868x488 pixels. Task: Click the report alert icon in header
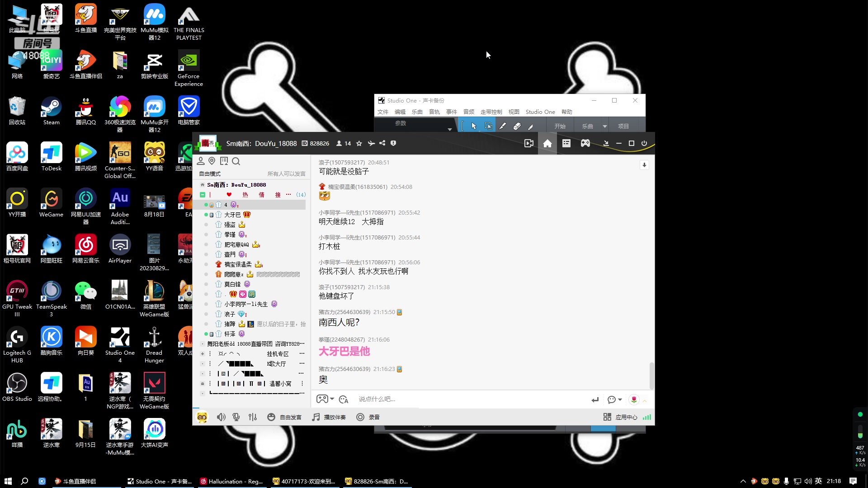[393, 143]
